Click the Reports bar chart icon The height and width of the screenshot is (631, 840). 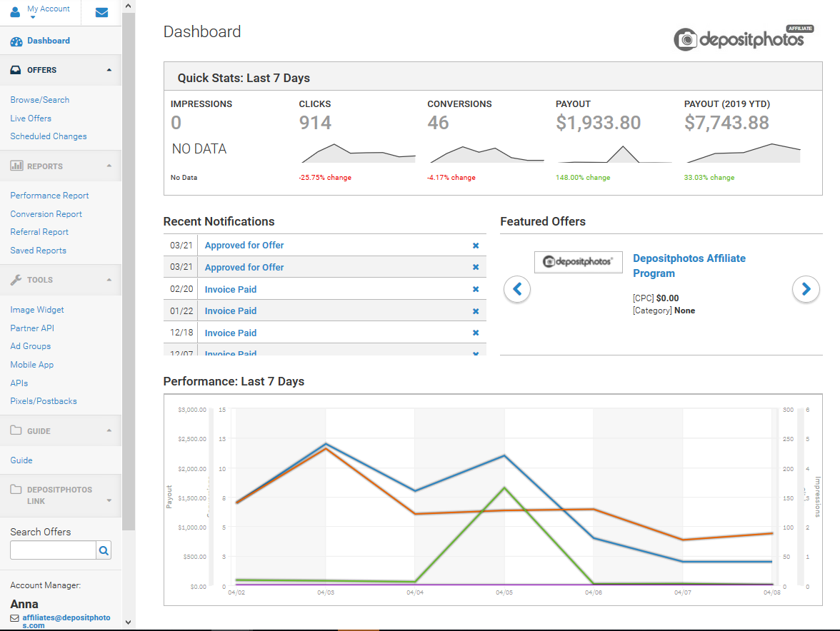pos(16,166)
